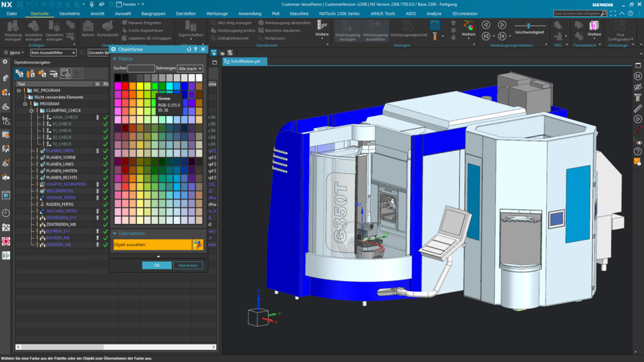The height and width of the screenshot is (362, 644).
Task: Step the toolpath animation backward
Action: tap(486, 25)
